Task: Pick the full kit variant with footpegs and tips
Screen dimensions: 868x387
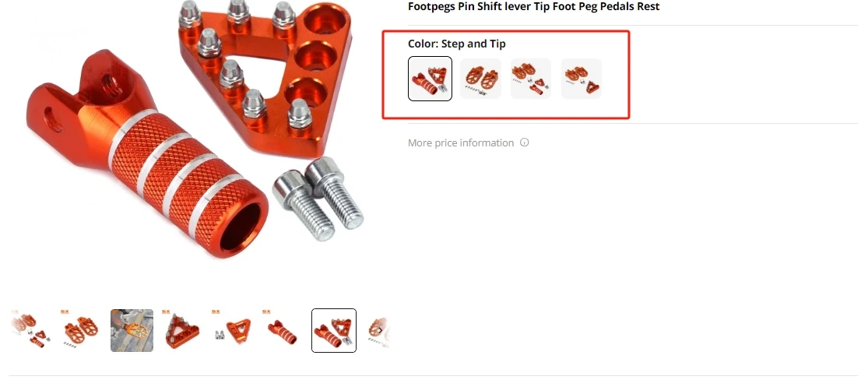Action: coord(531,79)
